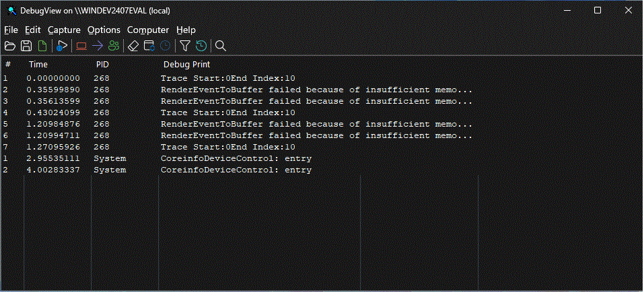Expand the Help menu

point(186,30)
